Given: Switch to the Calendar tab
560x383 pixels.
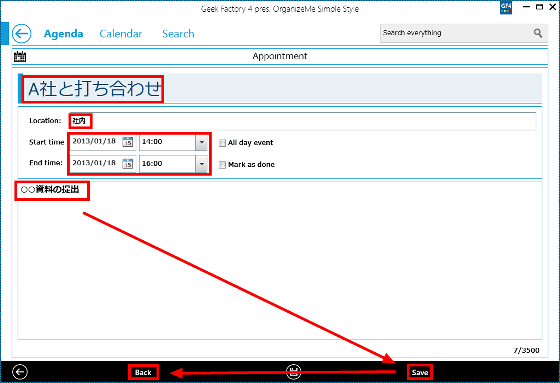Looking at the screenshot, I should tap(121, 34).
